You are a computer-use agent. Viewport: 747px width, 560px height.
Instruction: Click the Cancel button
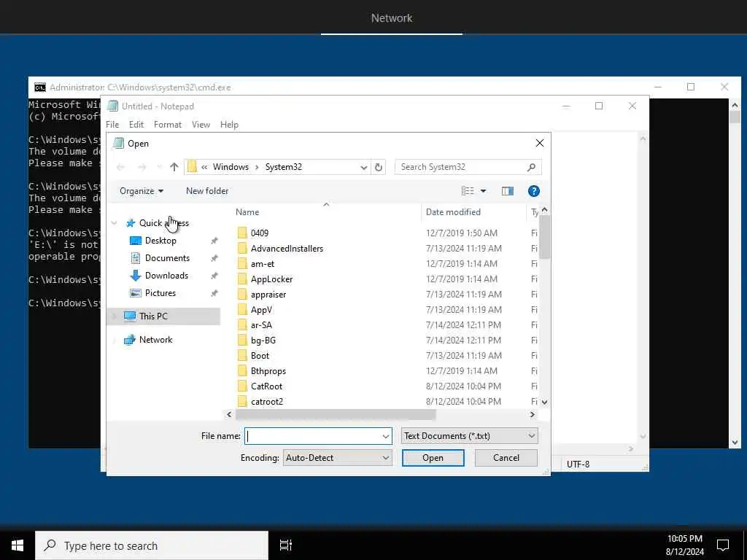tap(506, 458)
